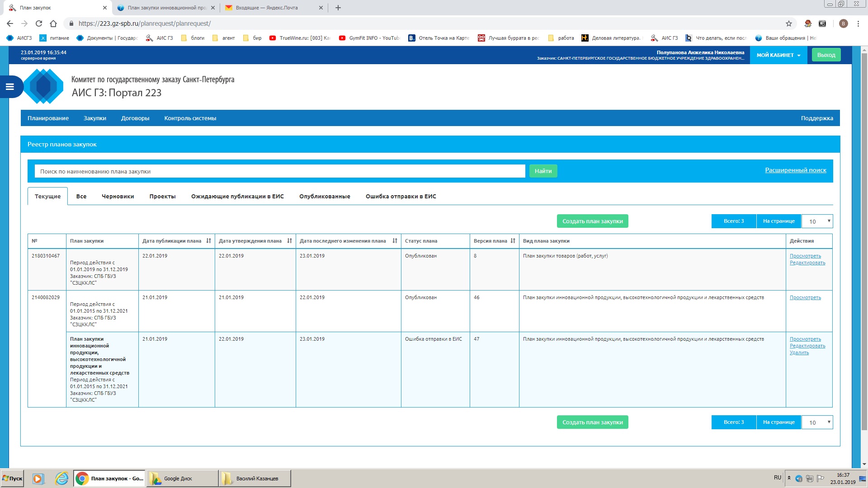868x488 pixels.
Task: Open top per-page count dropdown
Action: coord(817,221)
